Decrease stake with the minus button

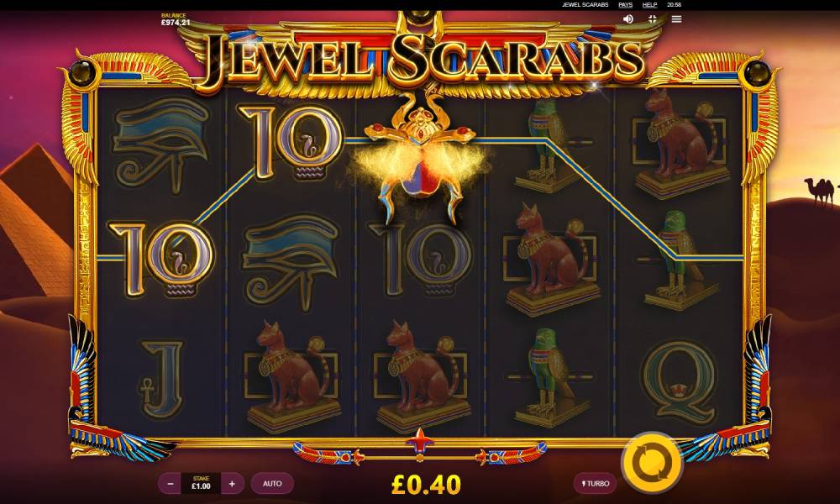pyautogui.click(x=171, y=484)
